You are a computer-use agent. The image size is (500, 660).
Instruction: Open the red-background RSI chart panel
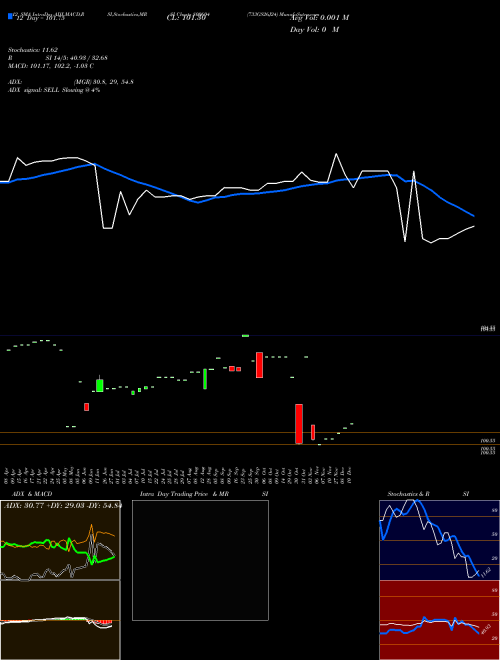pyautogui.click(x=439, y=620)
